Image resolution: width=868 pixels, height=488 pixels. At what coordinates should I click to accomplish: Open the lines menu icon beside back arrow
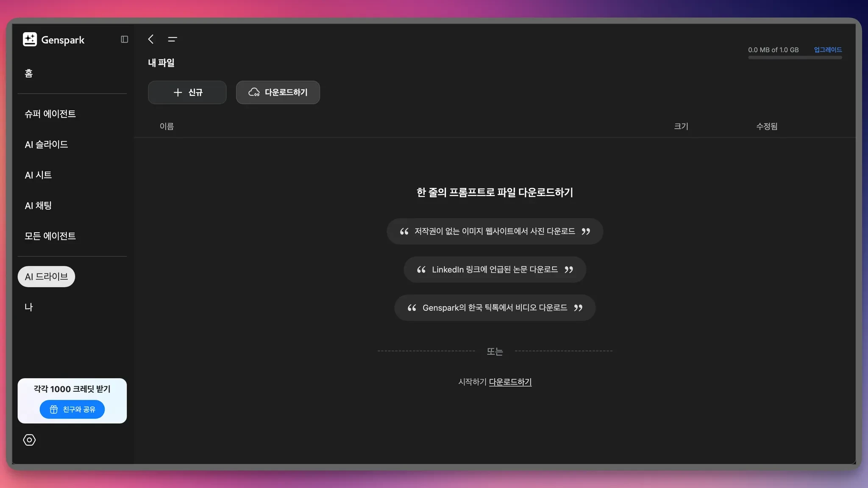pos(172,39)
